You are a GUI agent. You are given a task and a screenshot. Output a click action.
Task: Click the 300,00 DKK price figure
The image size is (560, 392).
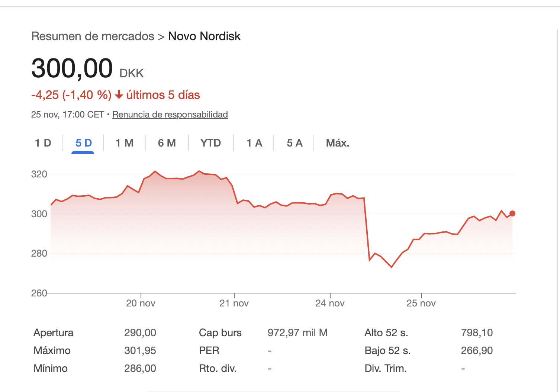pos(72,68)
